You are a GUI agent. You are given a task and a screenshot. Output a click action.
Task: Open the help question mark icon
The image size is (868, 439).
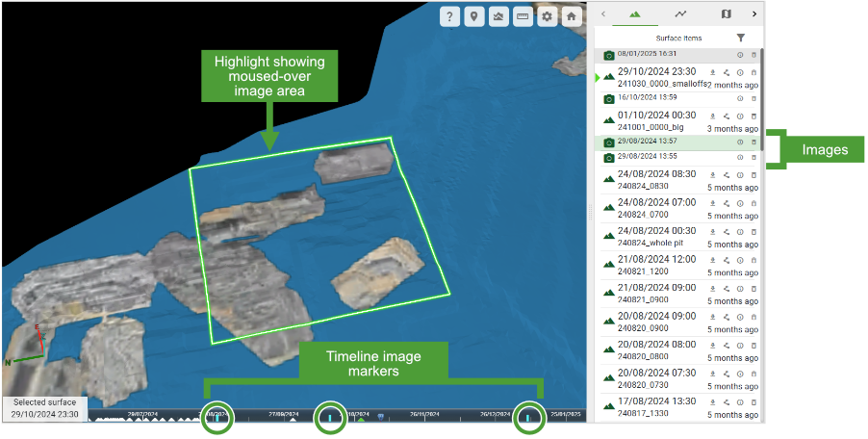[449, 16]
